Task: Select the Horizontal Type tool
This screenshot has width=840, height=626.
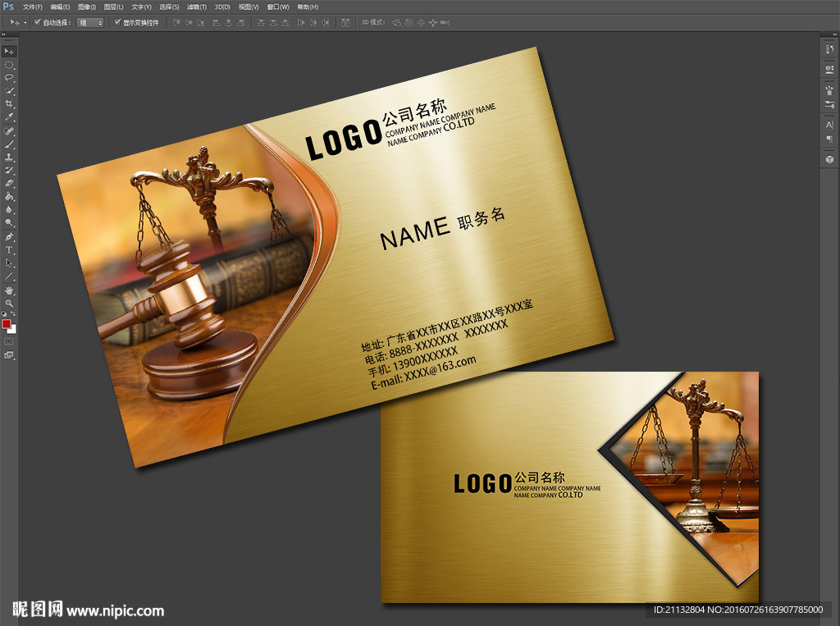Action: click(x=9, y=249)
